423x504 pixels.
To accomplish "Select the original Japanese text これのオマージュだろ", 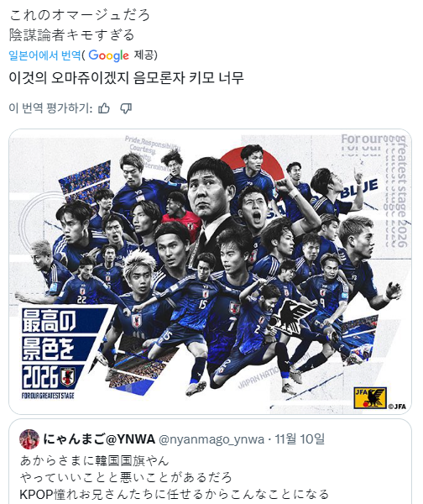I will (x=80, y=15).
